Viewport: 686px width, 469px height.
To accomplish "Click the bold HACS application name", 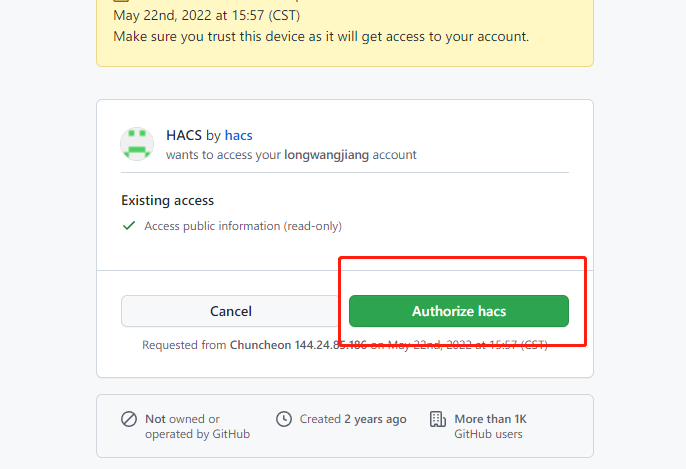I will [184, 135].
